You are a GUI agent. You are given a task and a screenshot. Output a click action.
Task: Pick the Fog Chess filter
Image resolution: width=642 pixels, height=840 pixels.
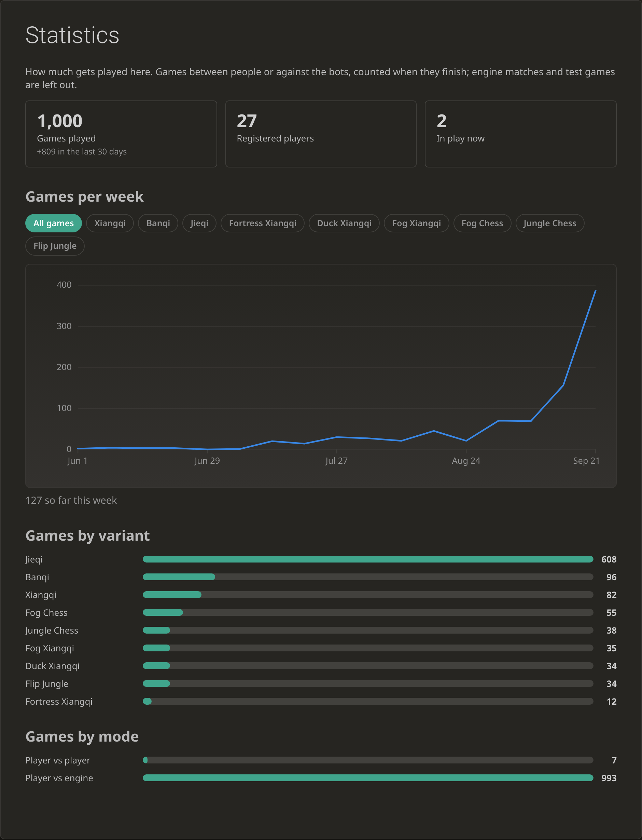pyautogui.click(x=482, y=223)
